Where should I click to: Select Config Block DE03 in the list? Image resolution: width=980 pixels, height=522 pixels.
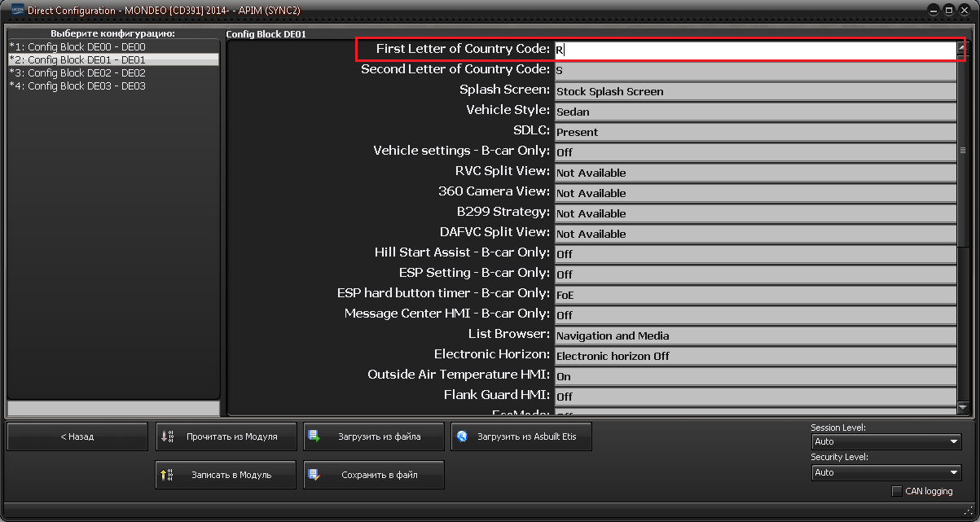77,86
